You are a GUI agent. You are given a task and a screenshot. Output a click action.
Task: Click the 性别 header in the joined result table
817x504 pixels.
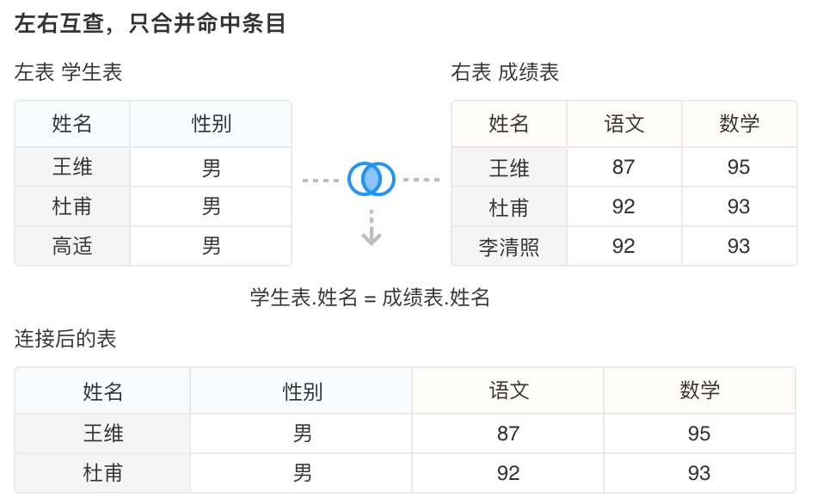(303, 391)
